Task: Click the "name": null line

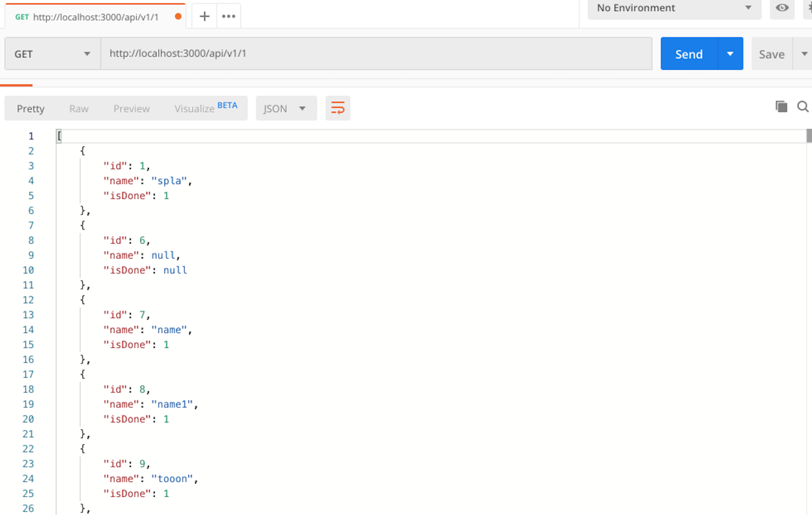Action: 142,255
